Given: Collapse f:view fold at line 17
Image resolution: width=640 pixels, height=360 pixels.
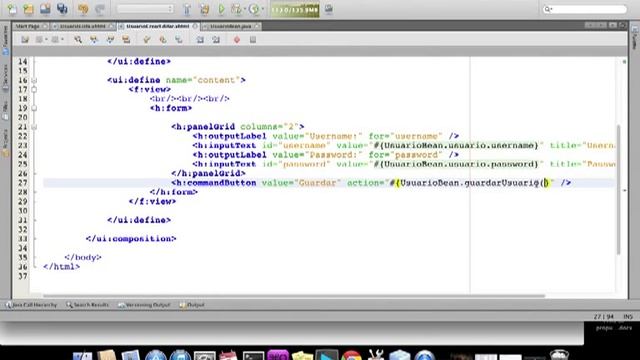Looking at the screenshot, I should 34,89.
